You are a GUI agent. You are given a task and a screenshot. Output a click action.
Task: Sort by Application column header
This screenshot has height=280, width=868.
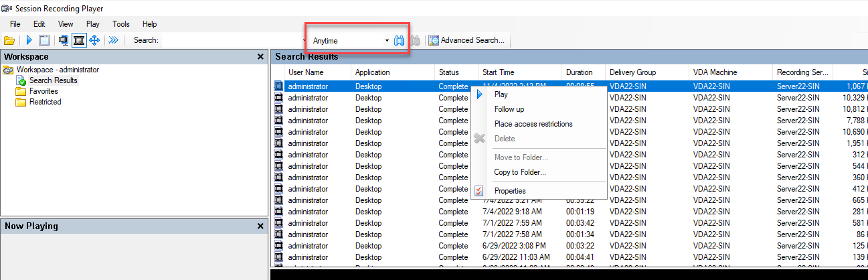point(392,72)
